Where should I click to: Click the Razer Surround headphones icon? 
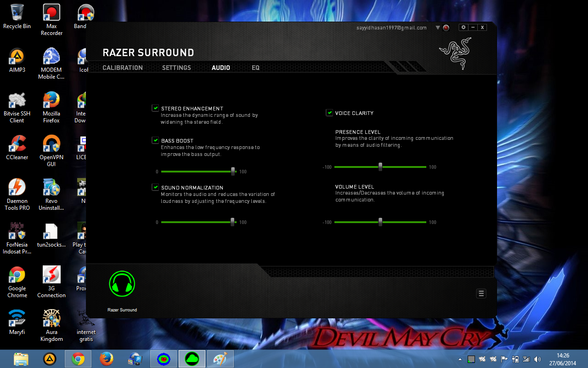122,284
